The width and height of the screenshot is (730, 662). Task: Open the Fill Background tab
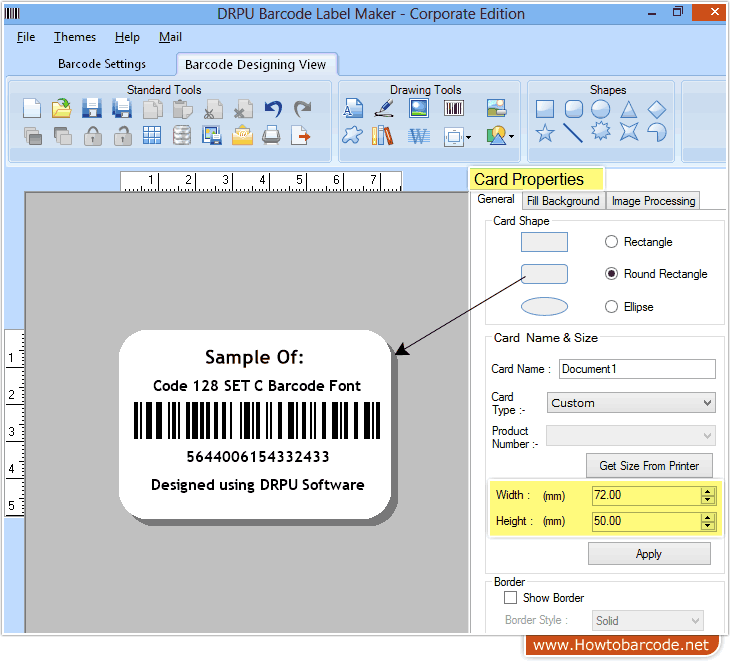(x=563, y=201)
